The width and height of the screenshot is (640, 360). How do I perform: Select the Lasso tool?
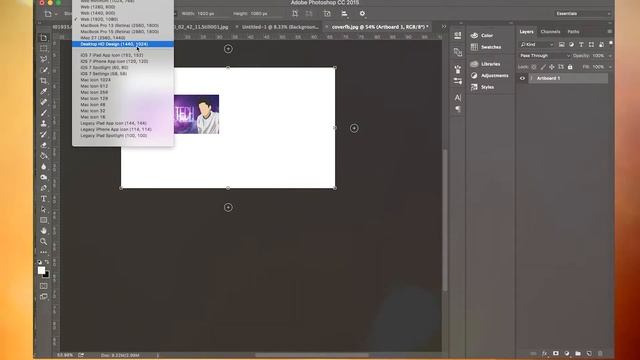click(x=44, y=59)
